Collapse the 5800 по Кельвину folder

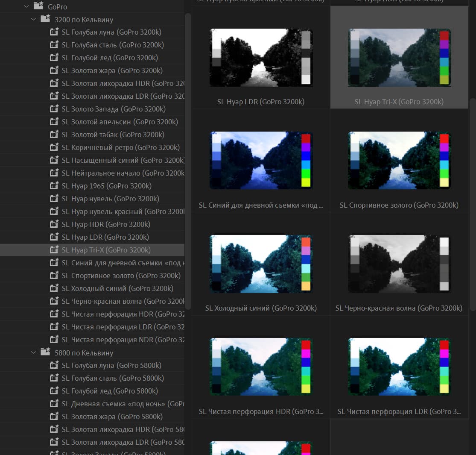click(33, 352)
